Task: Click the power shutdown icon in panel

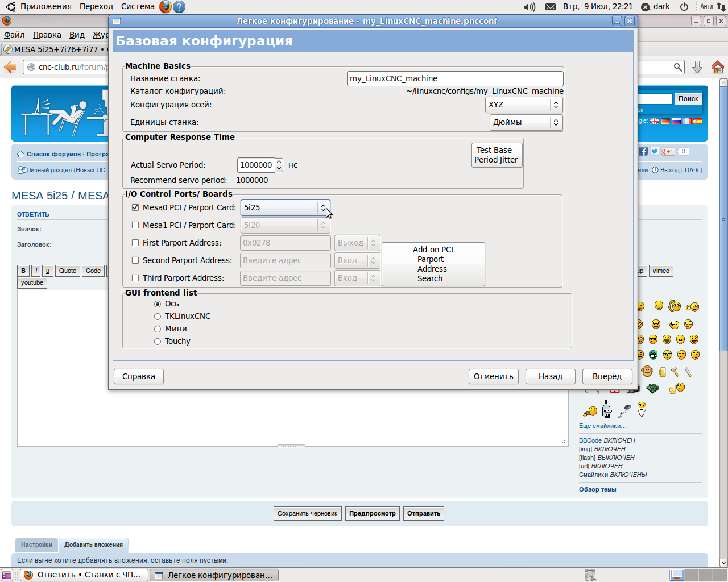Action: tap(684, 7)
